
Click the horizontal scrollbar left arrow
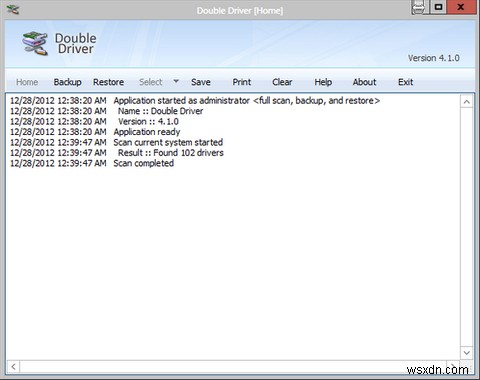pos(13,367)
